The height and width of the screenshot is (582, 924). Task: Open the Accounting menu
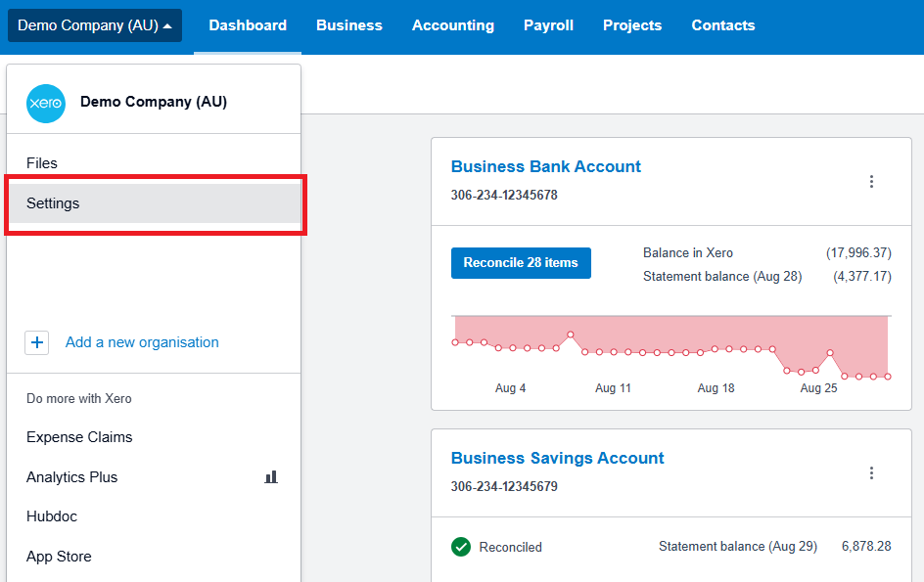pyautogui.click(x=453, y=25)
